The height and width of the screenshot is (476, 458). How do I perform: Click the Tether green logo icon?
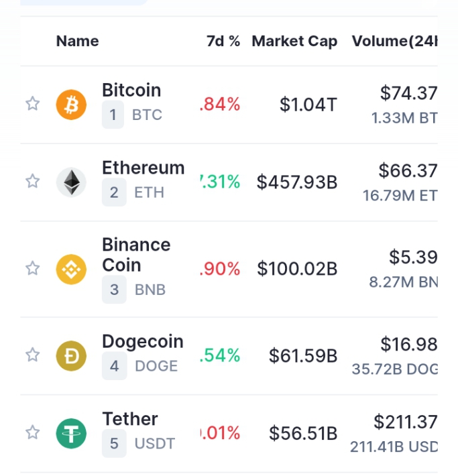click(71, 434)
